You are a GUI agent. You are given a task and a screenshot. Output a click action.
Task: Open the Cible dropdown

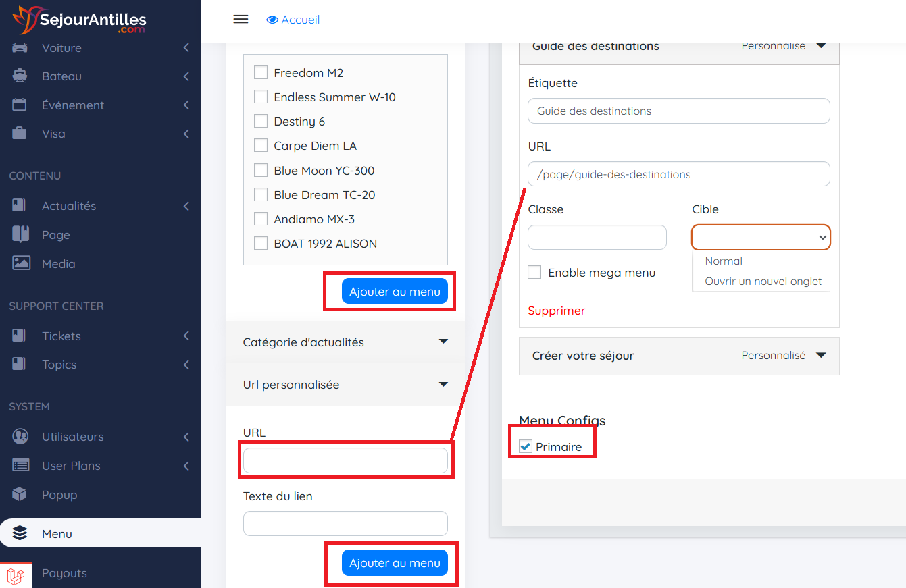(761, 238)
